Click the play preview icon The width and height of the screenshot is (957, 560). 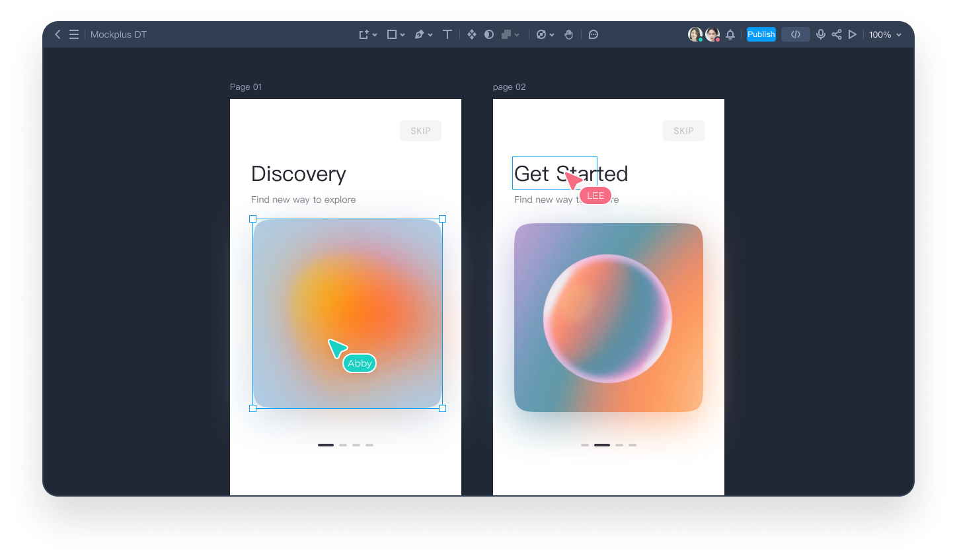tap(853, 34)
